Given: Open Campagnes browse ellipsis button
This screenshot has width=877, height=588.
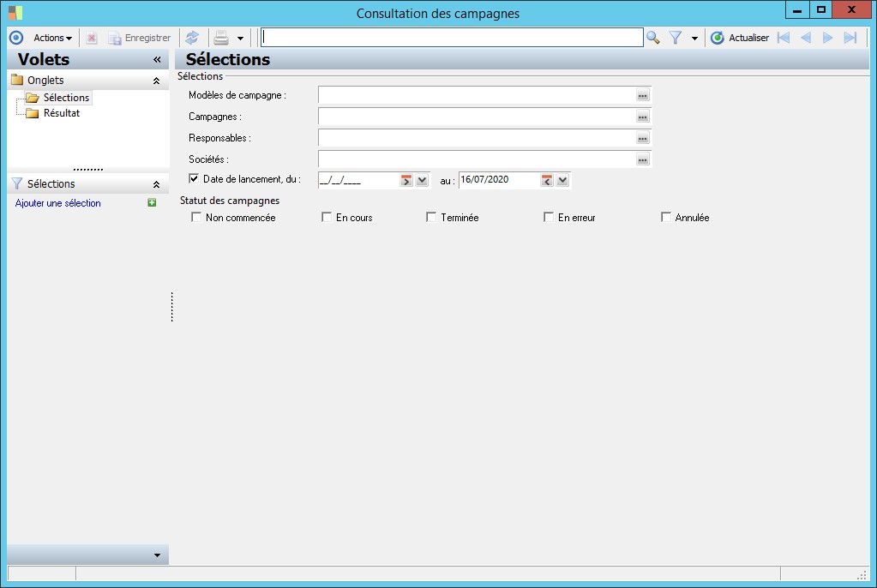Looking at the screenshot, I should pyautogui.click(x=643, y=117).
